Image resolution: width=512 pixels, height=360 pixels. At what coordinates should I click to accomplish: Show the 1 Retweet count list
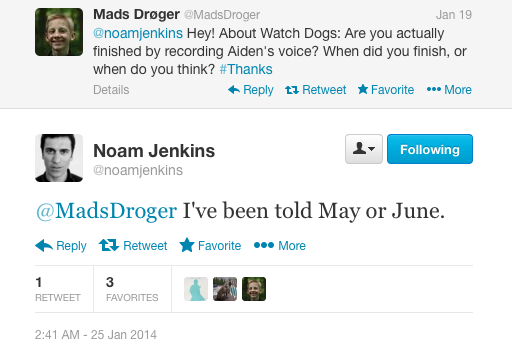pos(58,289)
